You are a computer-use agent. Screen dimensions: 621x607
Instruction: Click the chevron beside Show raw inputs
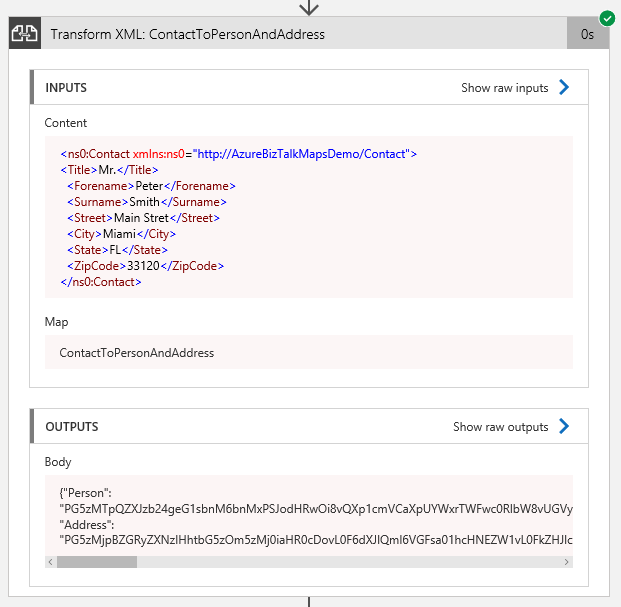pyautogui.click(x=564, y=87)
